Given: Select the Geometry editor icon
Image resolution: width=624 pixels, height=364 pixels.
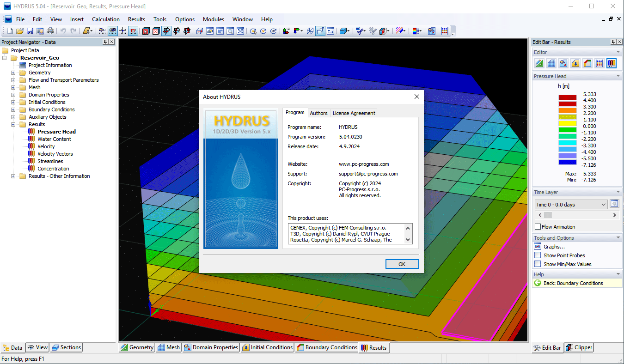Looking at the screenshot, I should (x=539, y=63).
